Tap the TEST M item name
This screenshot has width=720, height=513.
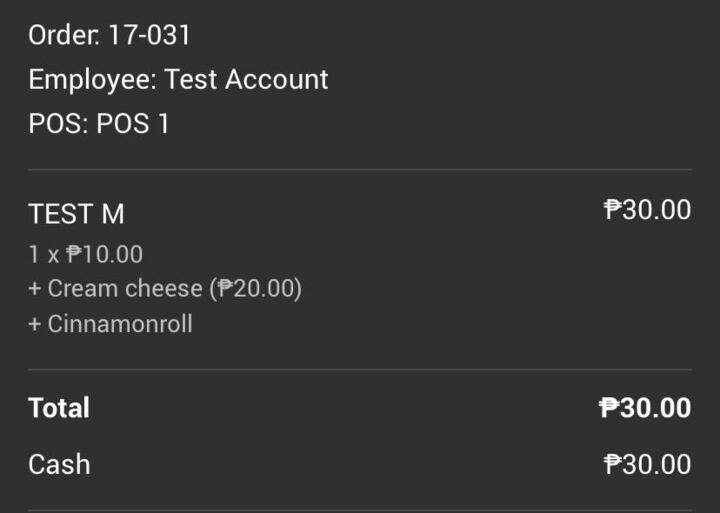[76, 214]
